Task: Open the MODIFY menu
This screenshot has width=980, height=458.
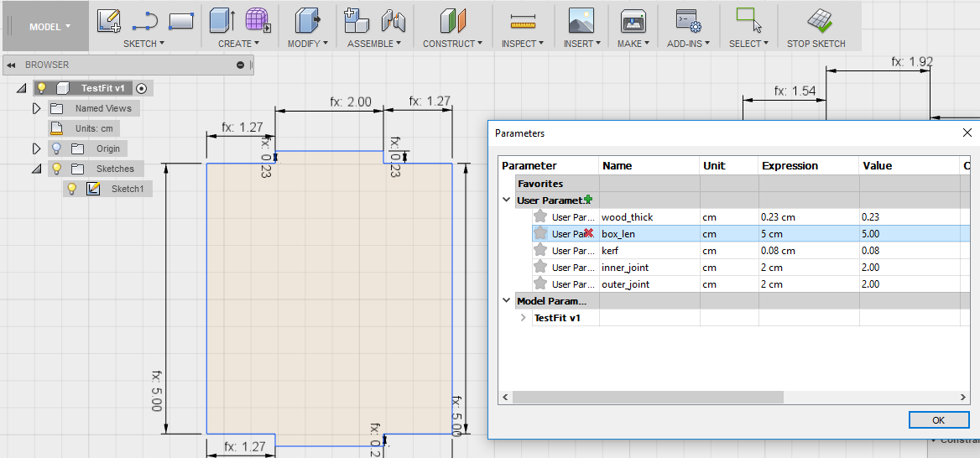Action: tap(310, 44)
